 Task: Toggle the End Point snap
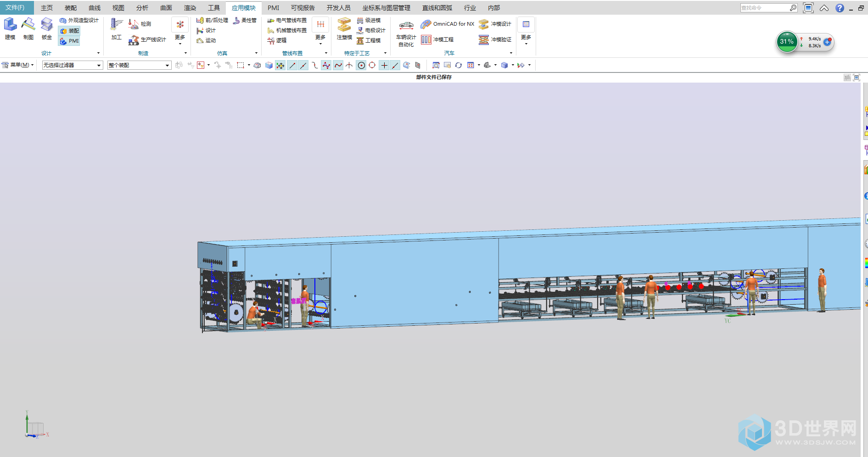point(292,65)
